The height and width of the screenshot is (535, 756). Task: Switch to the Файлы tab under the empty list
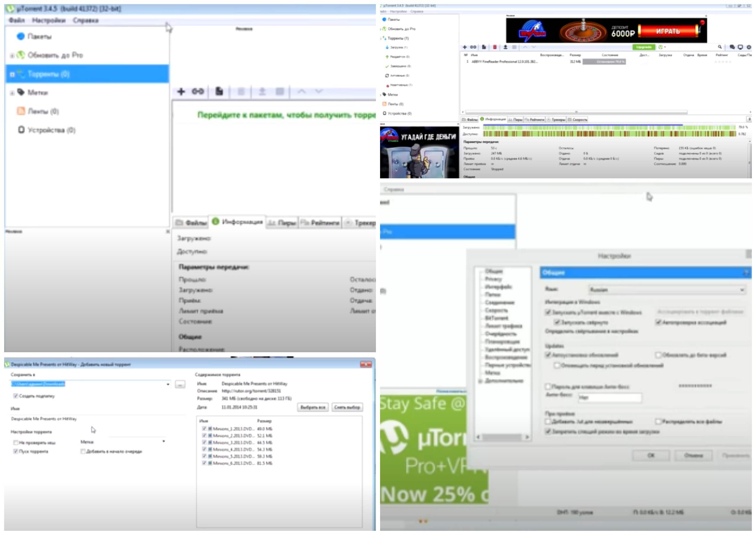coord(191,223)
